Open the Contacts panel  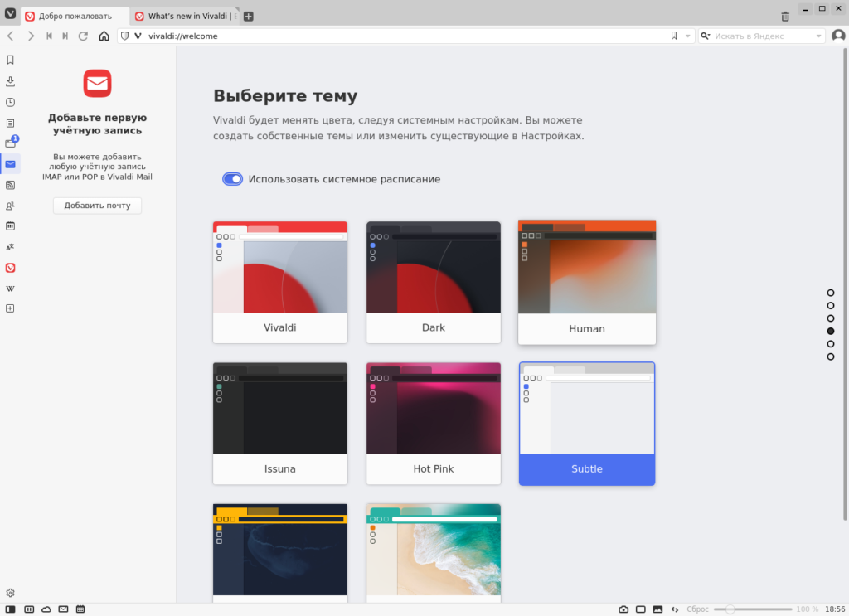[10, 206]
